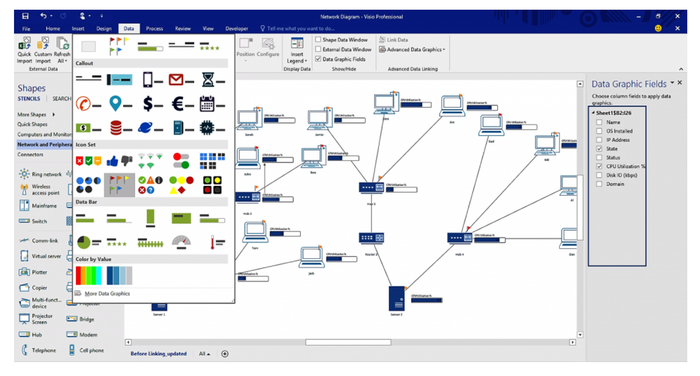Collapse the Sheet1$B2:I26 tree node
This screenshot has height=376, width=700.
click(593, 113)
